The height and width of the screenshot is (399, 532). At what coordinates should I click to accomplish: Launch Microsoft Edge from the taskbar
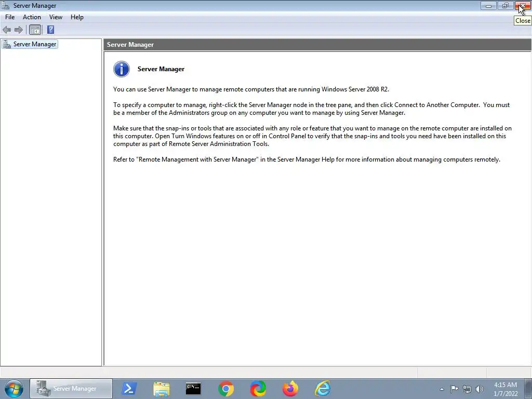pos(258,389)
